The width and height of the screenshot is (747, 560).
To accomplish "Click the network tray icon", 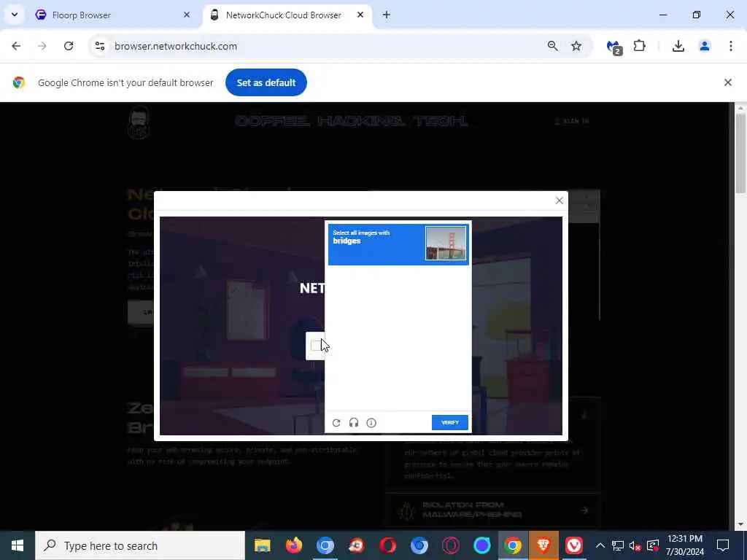I will click(618, 545).
